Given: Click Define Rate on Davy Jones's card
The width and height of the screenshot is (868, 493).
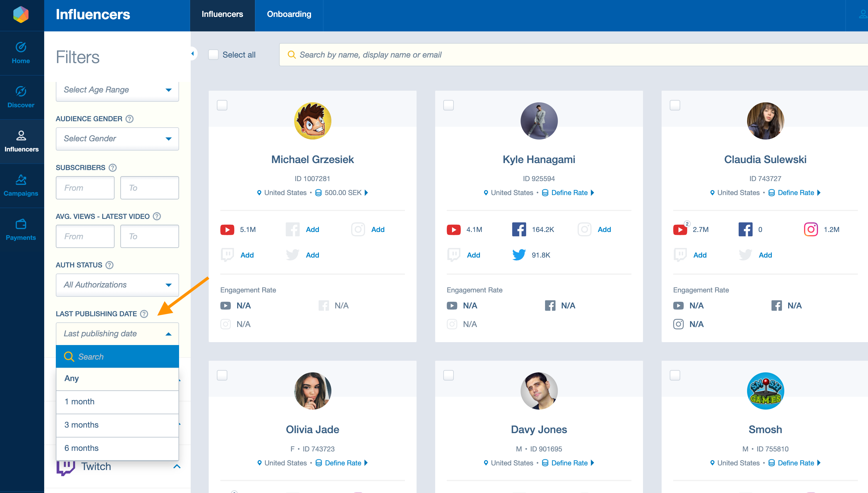Looking at the screenshot, I should [x=569, y=463].
